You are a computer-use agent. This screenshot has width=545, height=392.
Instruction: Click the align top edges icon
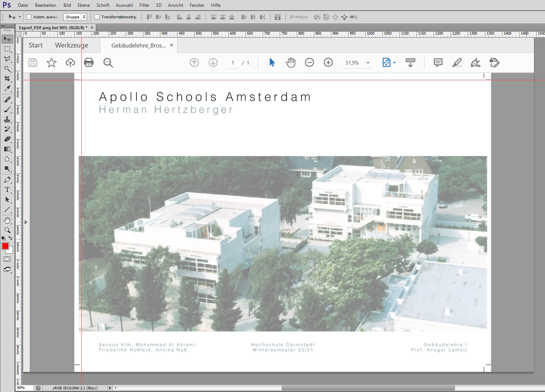click(x=149, y=17)
